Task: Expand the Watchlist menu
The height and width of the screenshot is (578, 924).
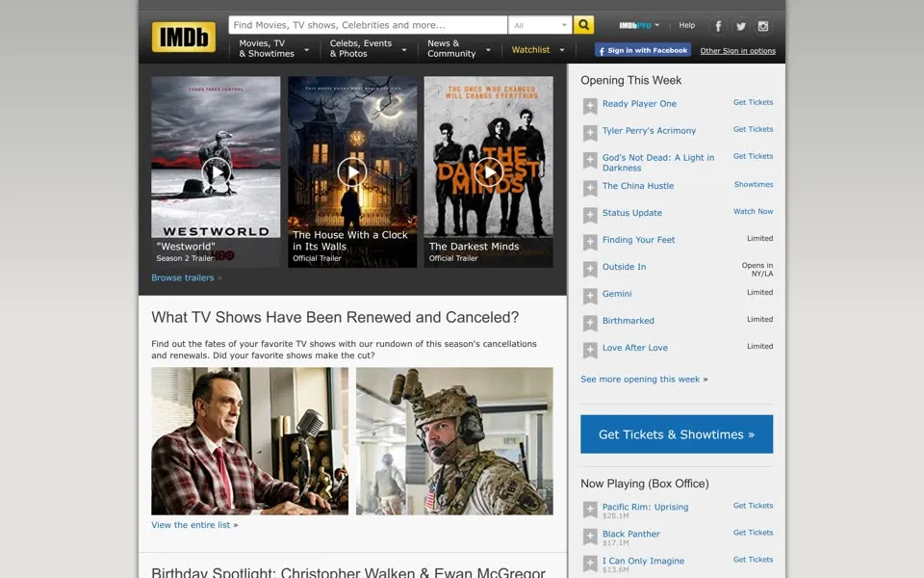Action: pyautogui.click(x=537, y=50)
